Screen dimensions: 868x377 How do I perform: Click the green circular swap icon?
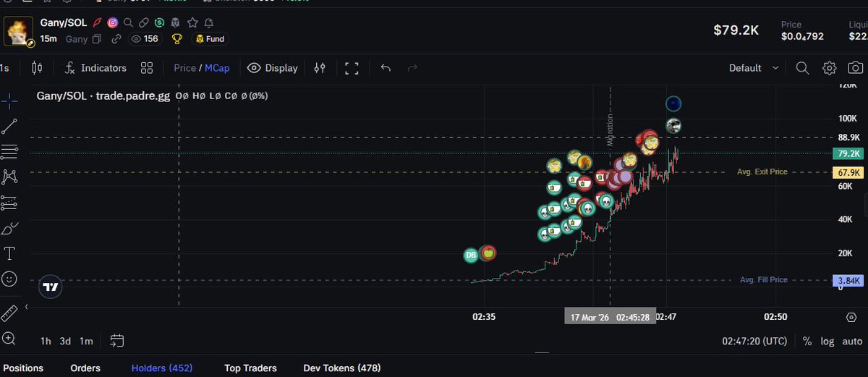[x=160, y=23]
